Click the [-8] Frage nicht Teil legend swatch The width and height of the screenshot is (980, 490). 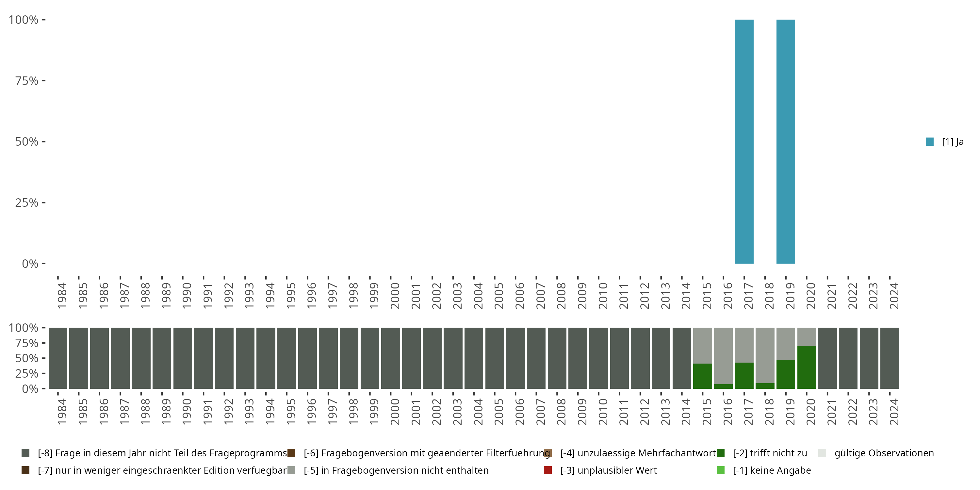coord(25,453)
